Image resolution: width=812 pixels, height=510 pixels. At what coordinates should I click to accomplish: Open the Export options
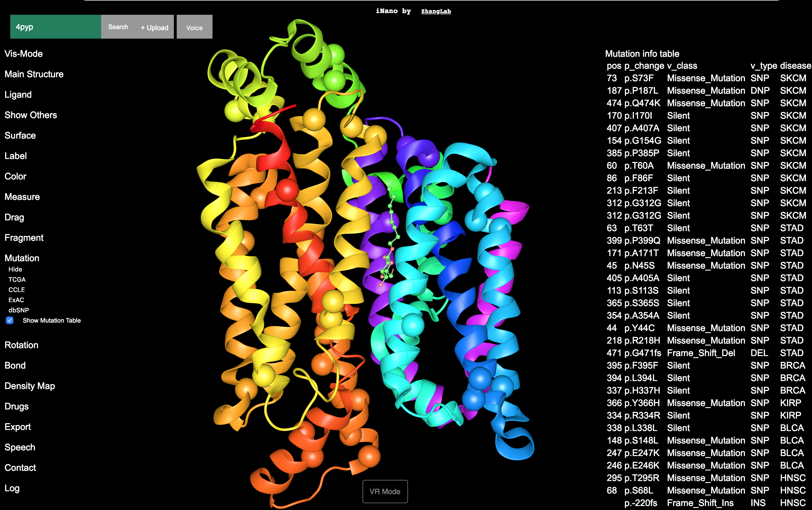(x=18, y=427)
